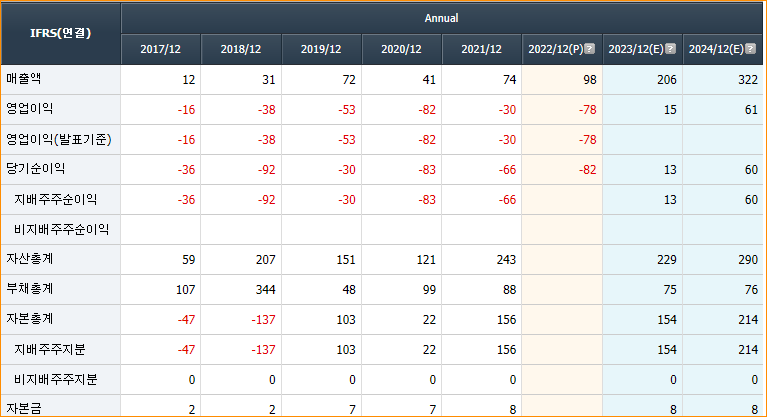
Task: Click 자본총계 value -137 for 2018/12
Action: point(263,320)
